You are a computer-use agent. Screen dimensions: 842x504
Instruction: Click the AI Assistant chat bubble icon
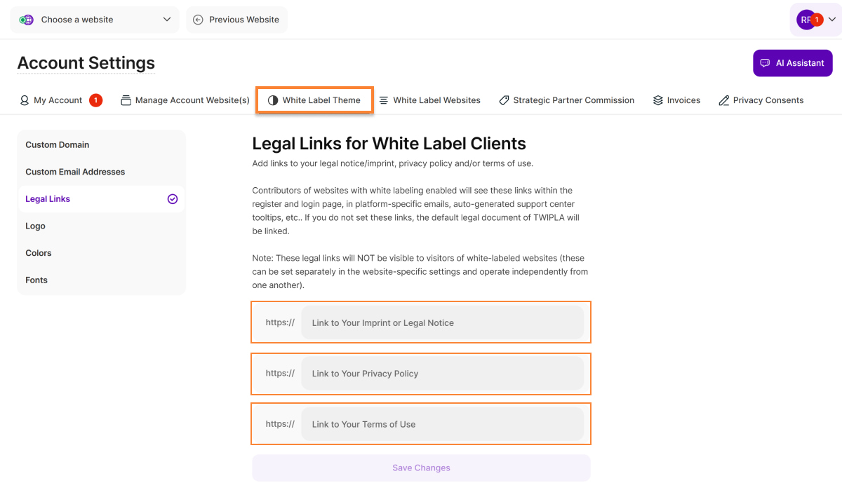point(765,63)
